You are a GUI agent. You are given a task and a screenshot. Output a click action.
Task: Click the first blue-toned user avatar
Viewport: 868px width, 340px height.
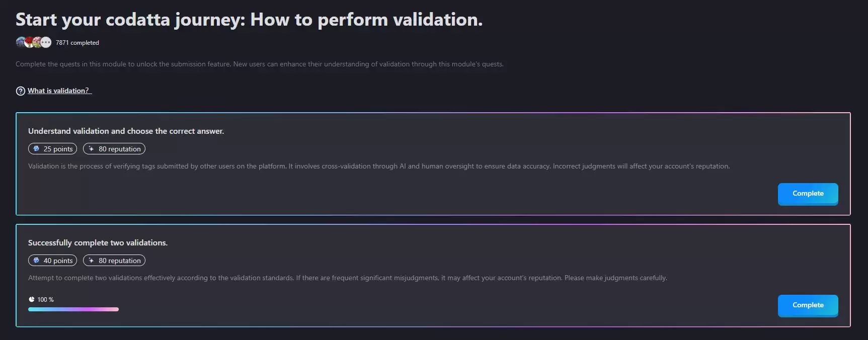point(21,42)
